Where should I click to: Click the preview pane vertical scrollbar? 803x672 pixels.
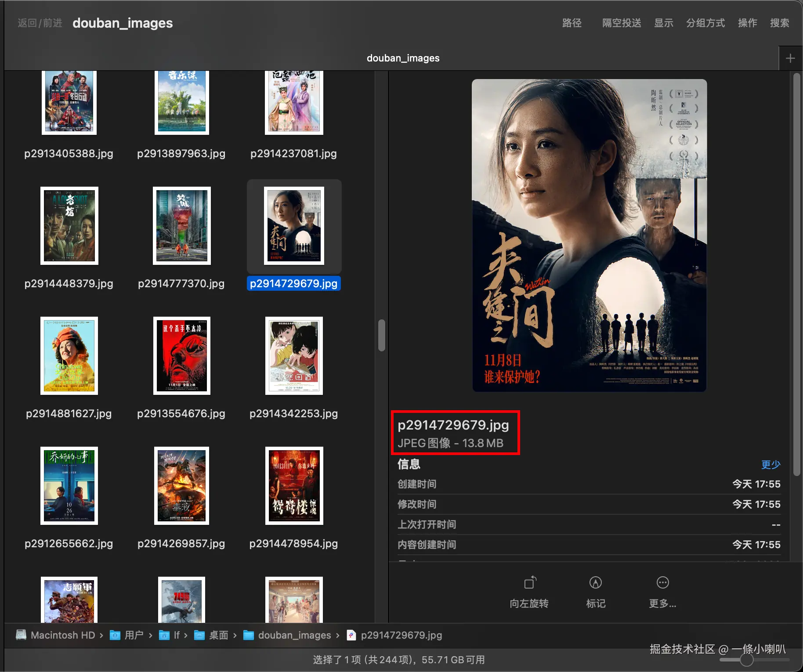pos(797,275)
